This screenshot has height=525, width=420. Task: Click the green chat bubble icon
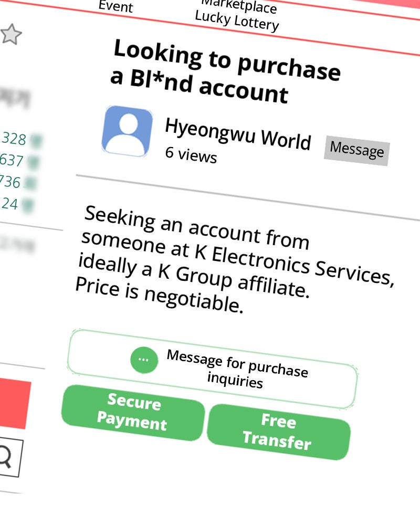pyautogui.click(x=144, y=360)
